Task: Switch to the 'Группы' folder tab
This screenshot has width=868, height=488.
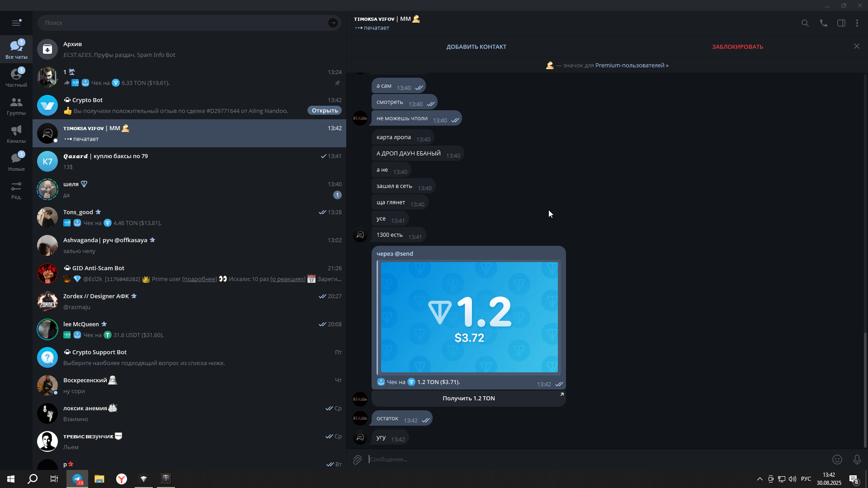Action: point(16,105)
